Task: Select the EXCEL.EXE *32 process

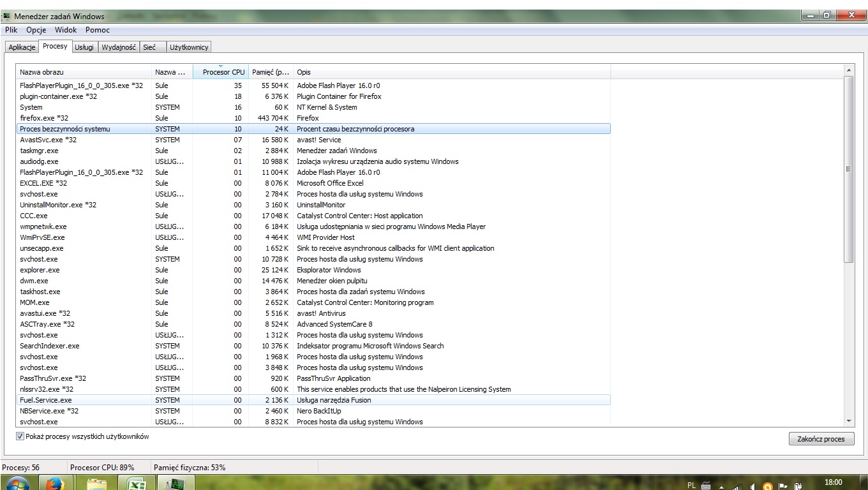Action: pyautogui.click(x=313, y=183)
